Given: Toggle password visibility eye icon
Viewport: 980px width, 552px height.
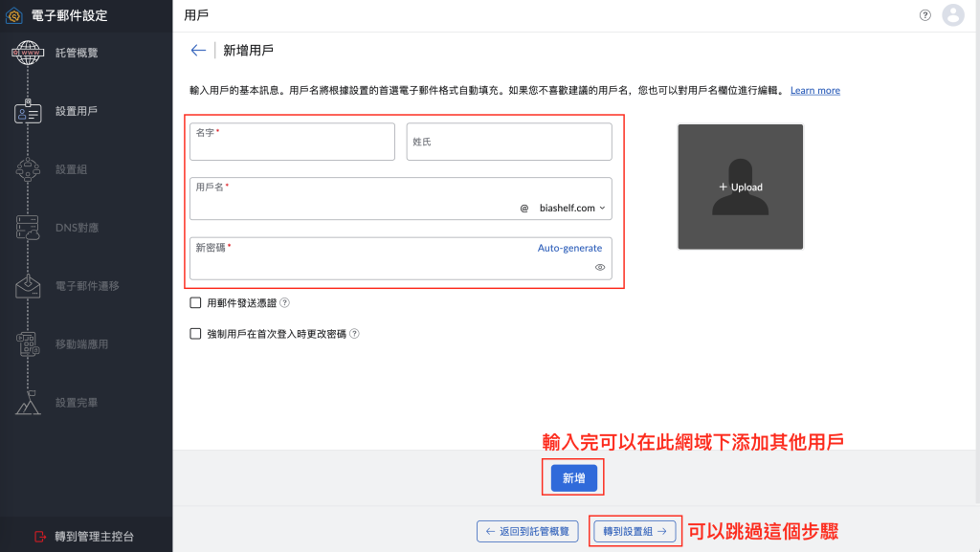Looking at the screenshot, I should [x=600, y=267].
